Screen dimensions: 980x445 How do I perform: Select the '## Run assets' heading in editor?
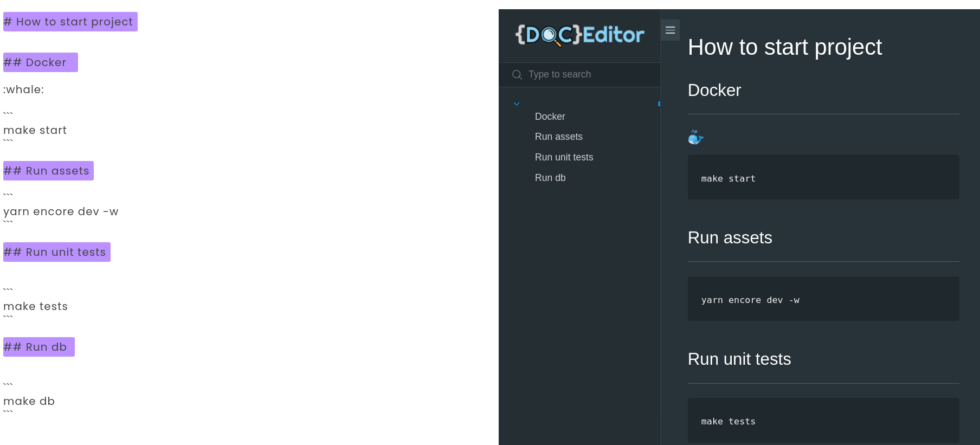[48, 171]
